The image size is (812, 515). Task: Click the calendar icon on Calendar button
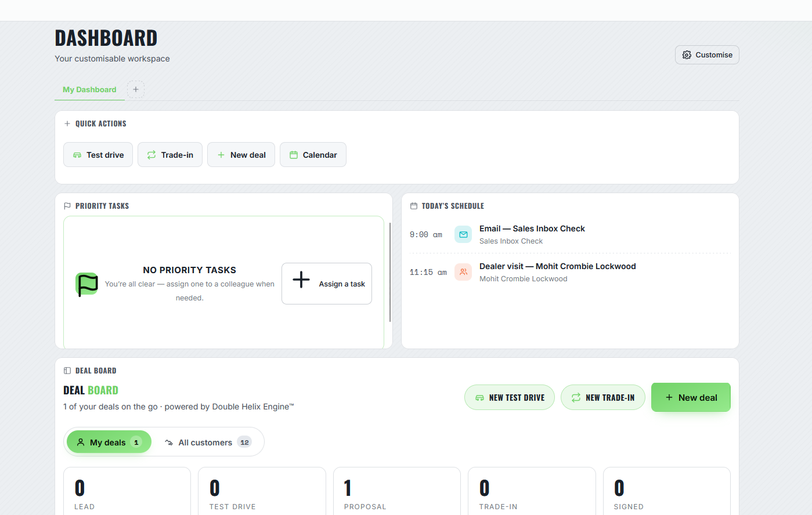pyautogui.click(x=294, y=155)
